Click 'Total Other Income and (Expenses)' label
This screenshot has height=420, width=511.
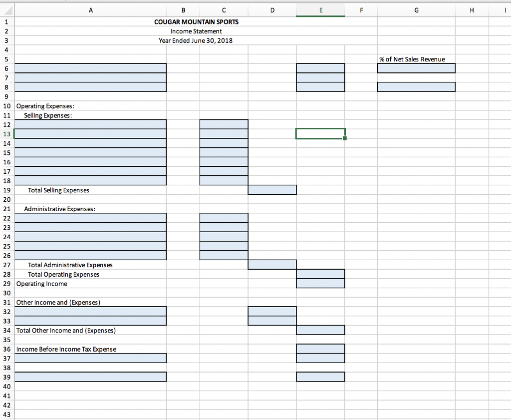click(66, 331)
